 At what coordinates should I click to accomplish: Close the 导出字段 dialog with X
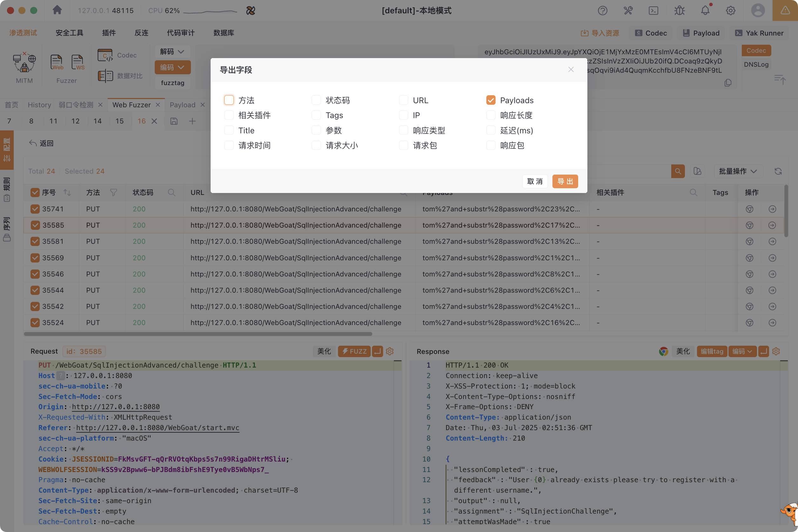(571, 69)
